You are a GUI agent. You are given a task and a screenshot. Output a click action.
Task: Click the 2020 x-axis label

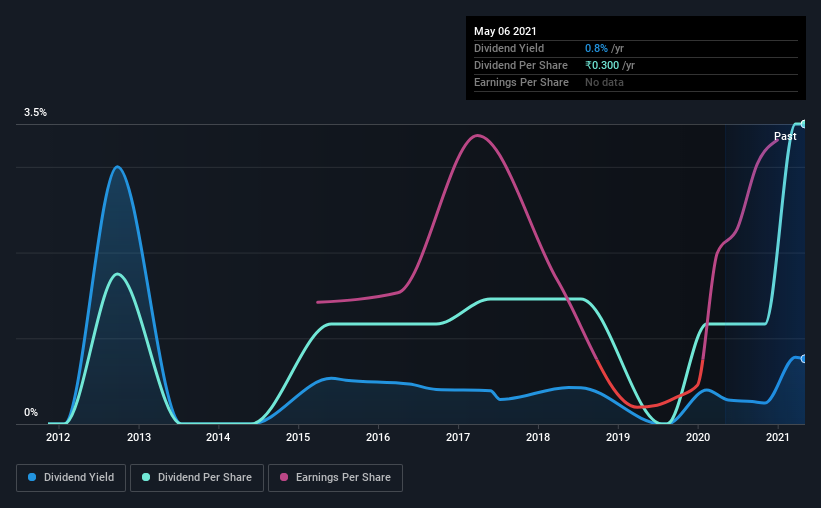pos(698,437)
